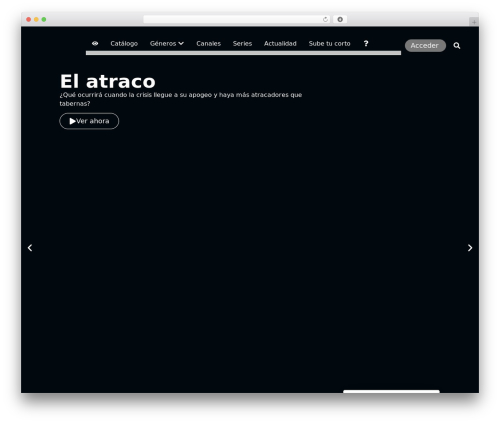500x423 pixels.
Task: Select Sube tu corto link
Action: tap(329, 44)
